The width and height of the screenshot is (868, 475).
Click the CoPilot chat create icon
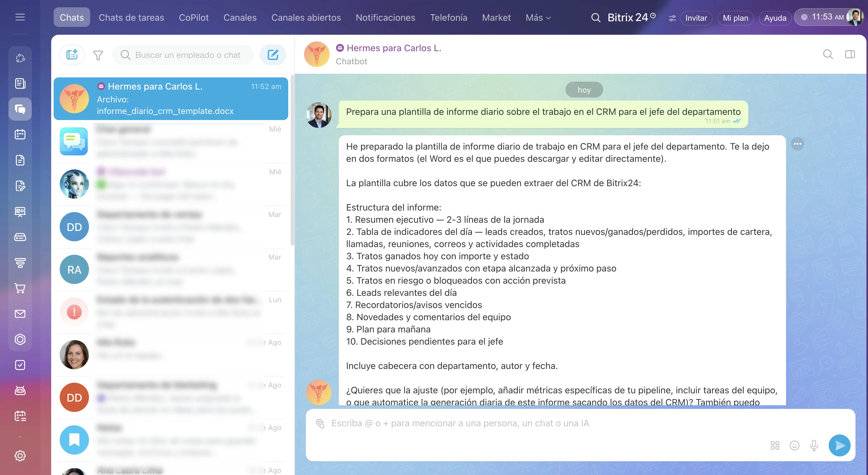(72, 55)
